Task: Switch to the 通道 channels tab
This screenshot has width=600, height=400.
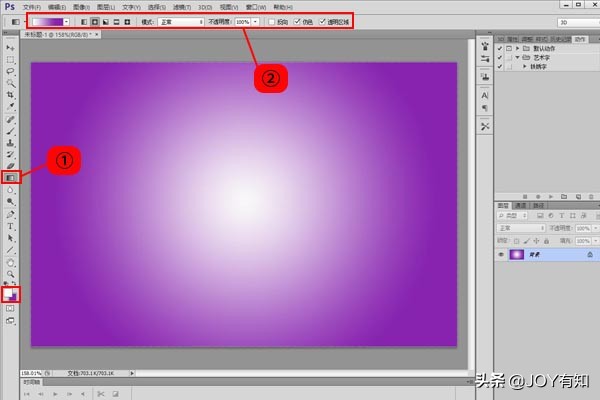Action: [x=521, y=206]
